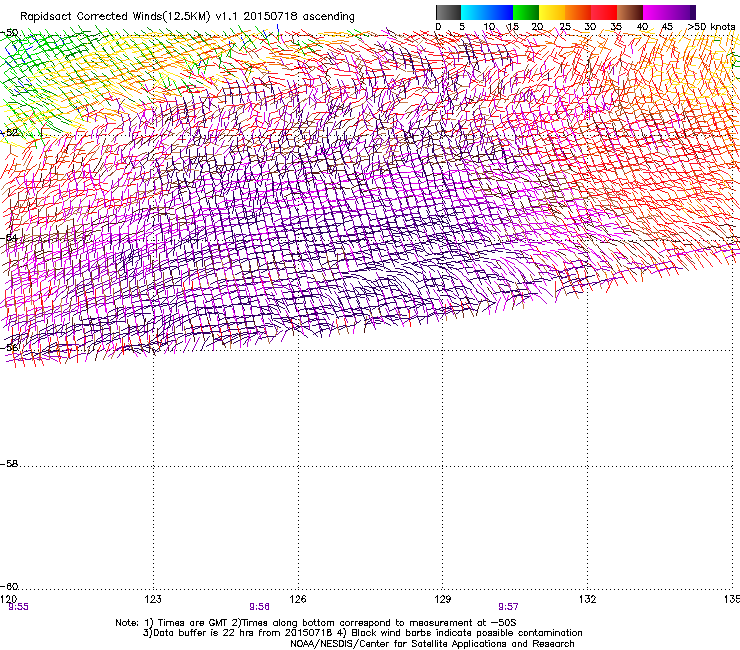Click the 'Data buffer is 22 hrs' note line
The image size is (740, 650).
pyautogui.click(x=362, y=633)
